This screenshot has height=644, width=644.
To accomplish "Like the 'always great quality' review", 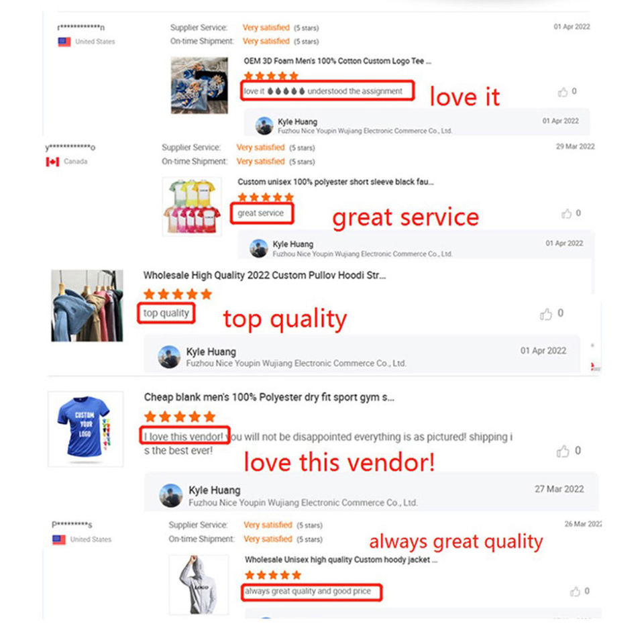I will click(575, 592).
